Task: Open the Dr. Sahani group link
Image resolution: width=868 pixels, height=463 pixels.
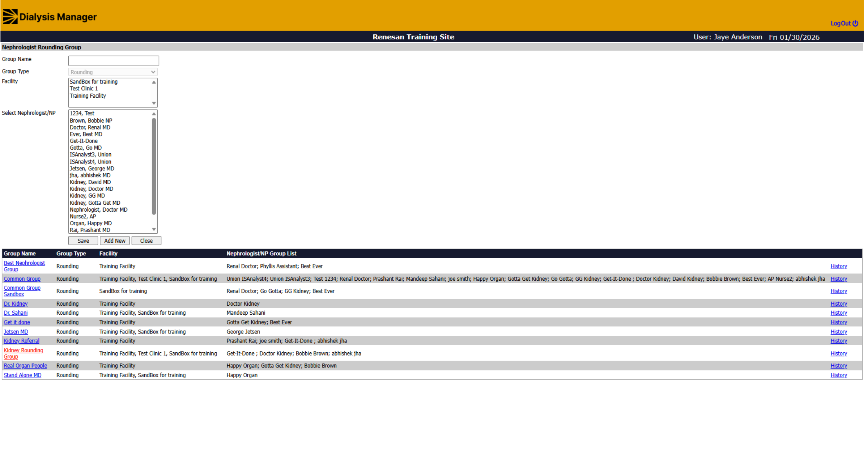Action: (16, 313)
